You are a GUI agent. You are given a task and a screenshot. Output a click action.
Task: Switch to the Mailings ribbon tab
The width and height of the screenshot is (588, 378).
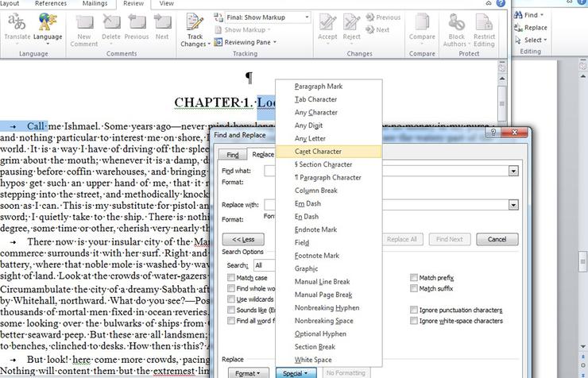click(95, 3)
